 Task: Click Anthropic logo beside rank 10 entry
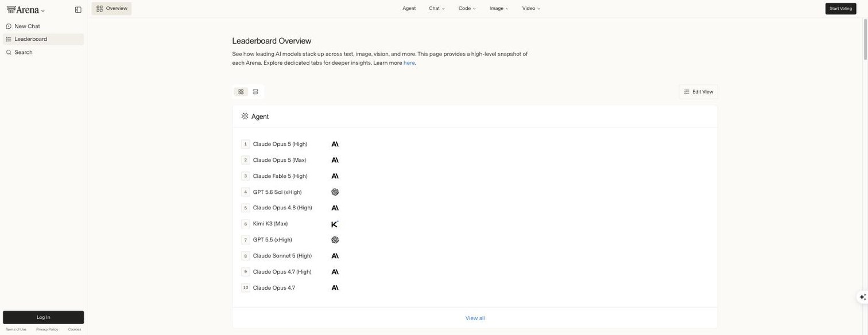(x=335, y=288)
